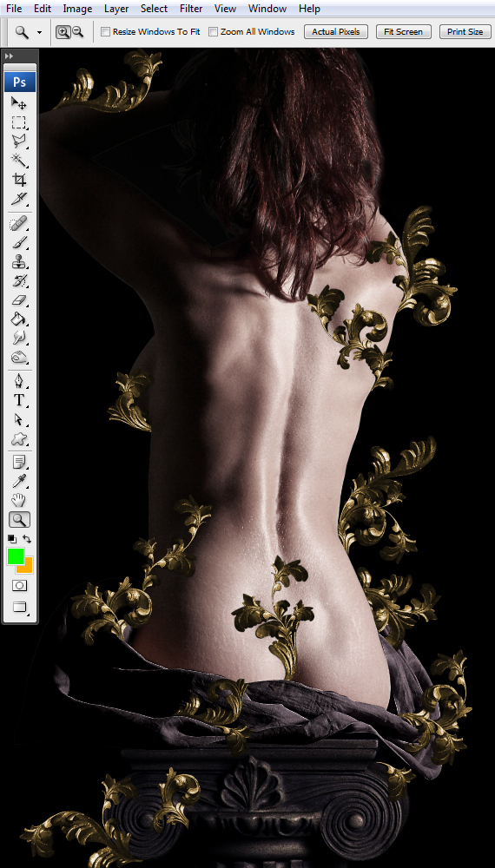This screenshot has width=495, height=868.
Task: Open screen mode options at toolbox bottom
Action: tap(19, 607)
